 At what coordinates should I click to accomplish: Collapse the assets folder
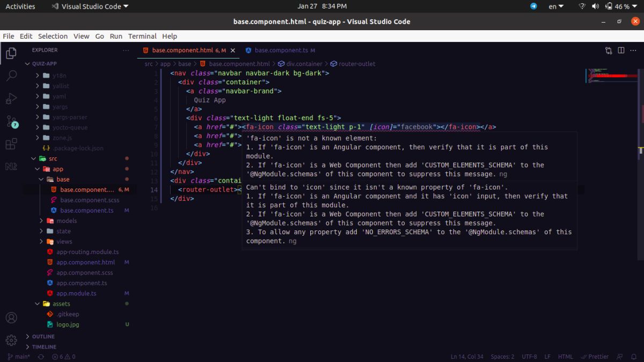pos(61,303)
